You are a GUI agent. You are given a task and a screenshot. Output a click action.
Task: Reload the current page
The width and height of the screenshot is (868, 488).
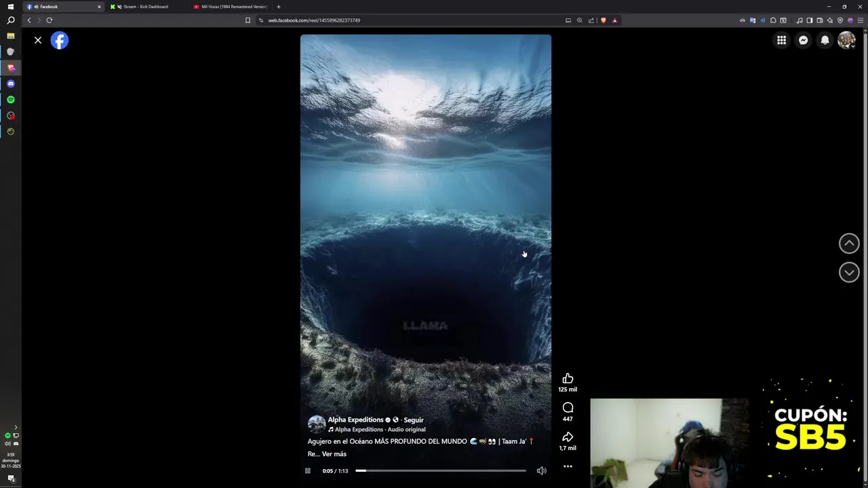(49, 20)
